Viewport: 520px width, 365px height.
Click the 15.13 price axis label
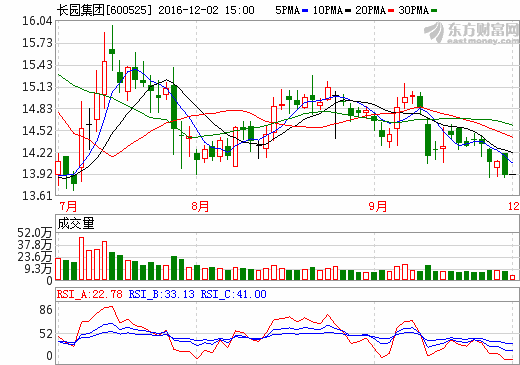click(37, 87)
